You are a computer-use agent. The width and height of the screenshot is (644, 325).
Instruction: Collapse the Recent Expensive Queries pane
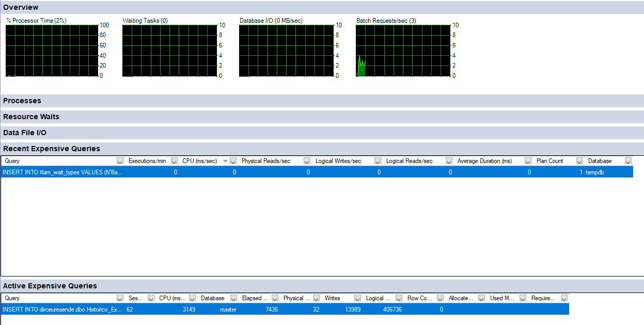tap(322, 149)
